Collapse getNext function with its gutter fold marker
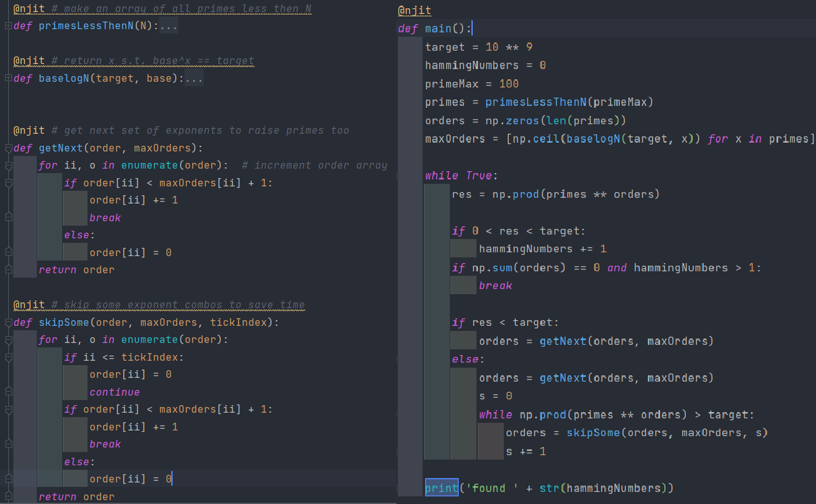 (8, 148)
